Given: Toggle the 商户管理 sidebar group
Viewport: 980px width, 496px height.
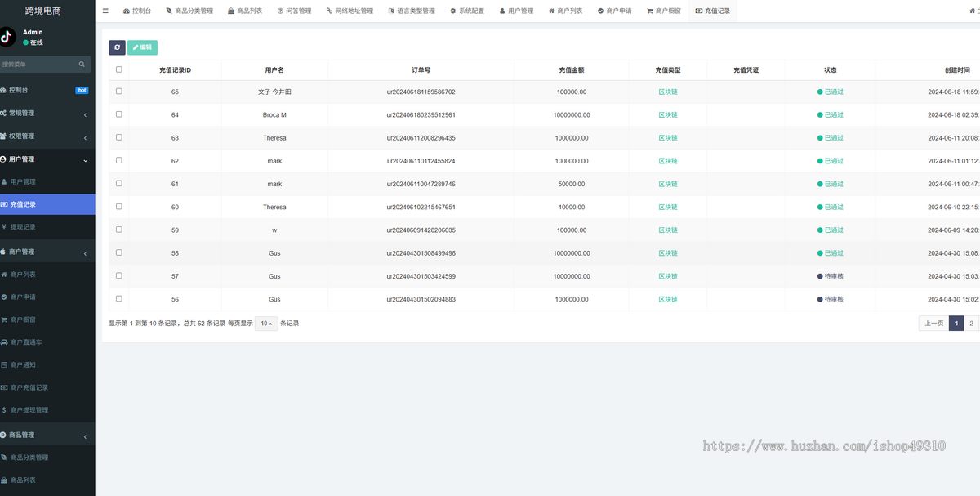Looking at the screenshot, I should (47, 252).
